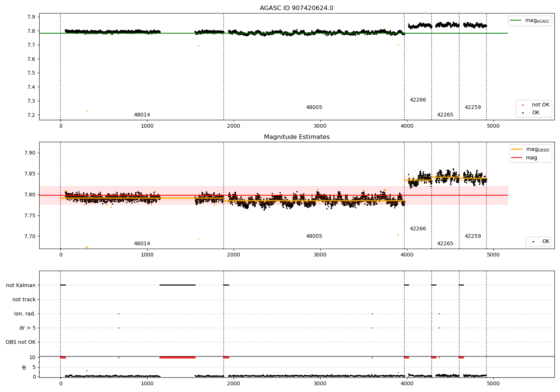Click obsid label 42259 in Magnitude Estimates plot
Image resolution: width=560 pixels, height=392 pixels.
point(473,236)
